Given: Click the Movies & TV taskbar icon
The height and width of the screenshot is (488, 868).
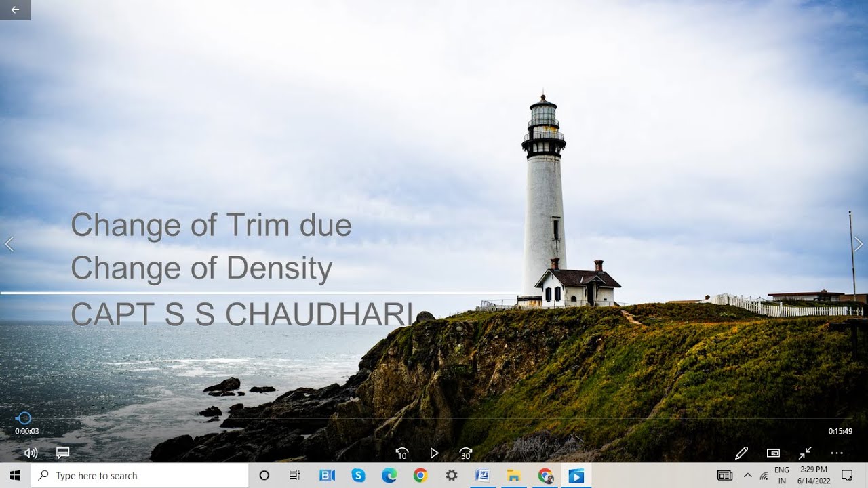Looking at the screenshot, I should [x=576, y=475].
